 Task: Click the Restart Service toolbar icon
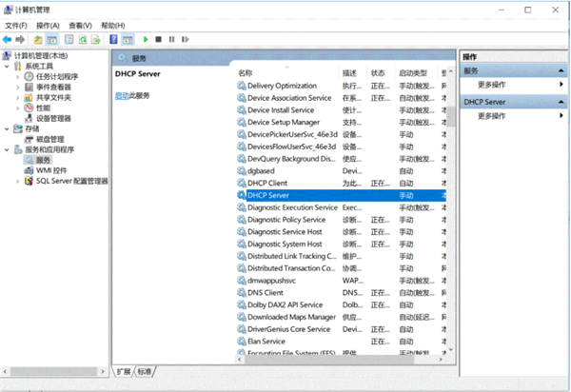tap(185, 40)
